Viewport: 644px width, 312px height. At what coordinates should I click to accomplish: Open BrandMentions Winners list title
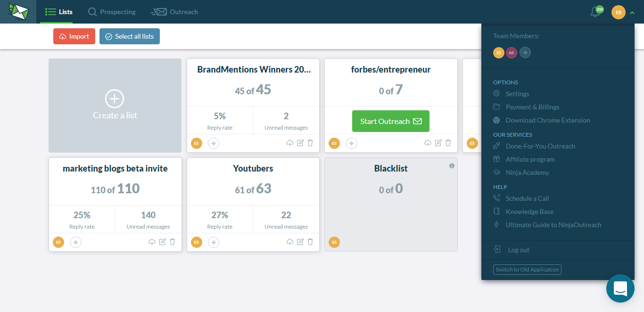(x=254, y=69)
